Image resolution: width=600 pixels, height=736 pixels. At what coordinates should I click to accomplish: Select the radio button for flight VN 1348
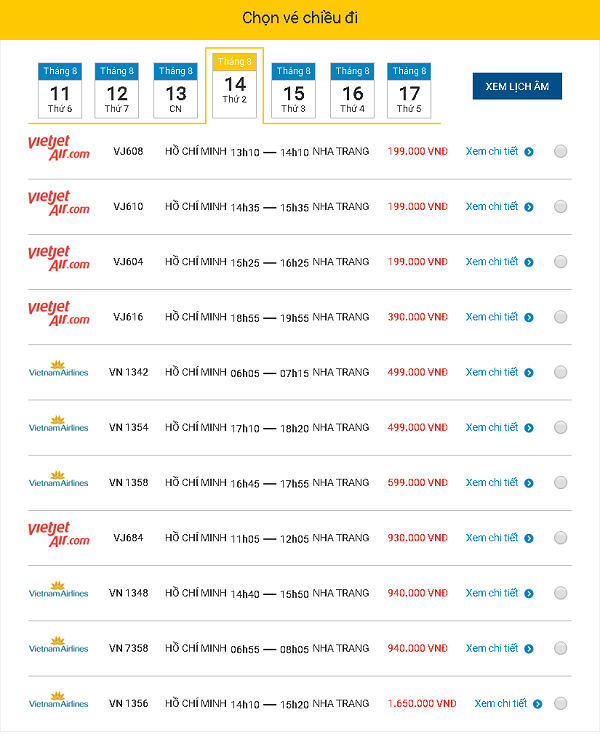[x=560, y=593]
